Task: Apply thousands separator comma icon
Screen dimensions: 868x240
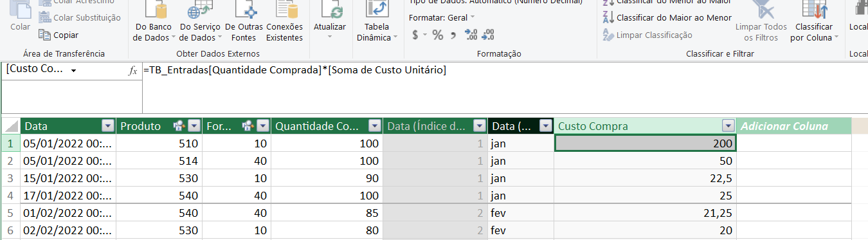Action: pyautogui.click(x=453, y=35)
